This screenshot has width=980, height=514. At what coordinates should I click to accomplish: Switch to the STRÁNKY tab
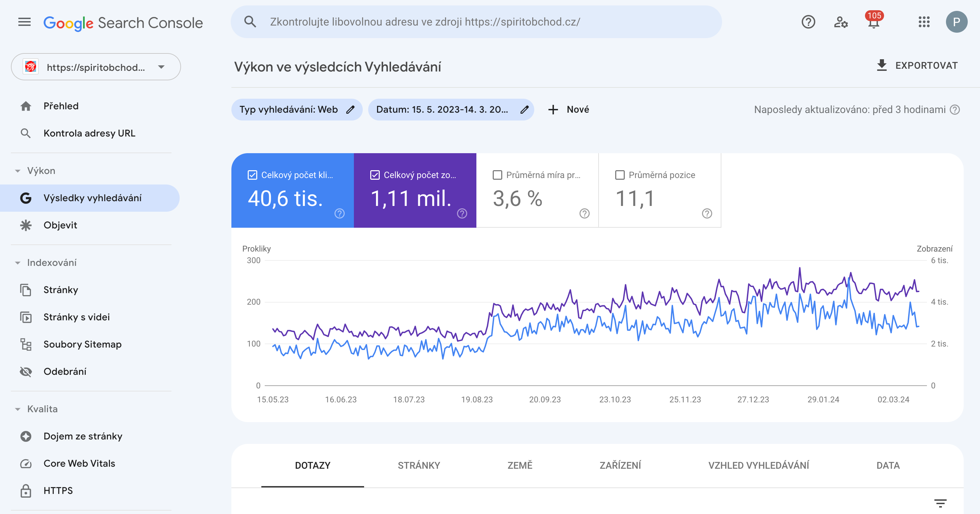pyautogui.click(x=419, y=465)
